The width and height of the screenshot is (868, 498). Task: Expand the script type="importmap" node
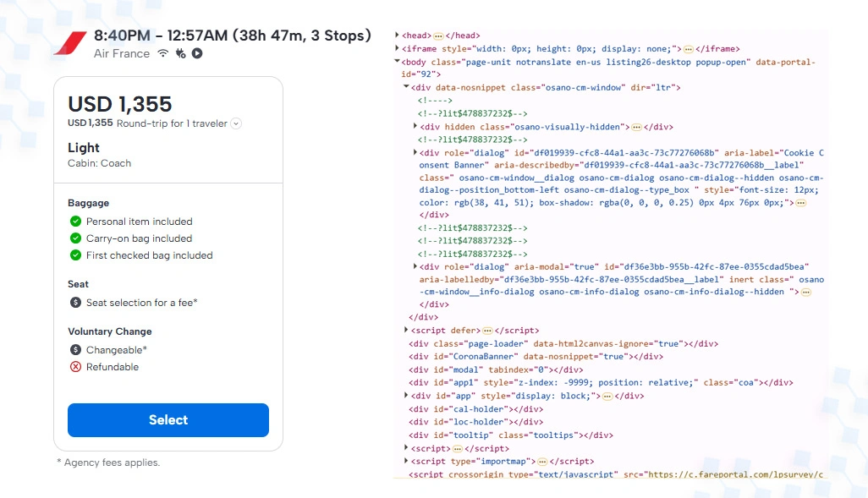(406, 461)
